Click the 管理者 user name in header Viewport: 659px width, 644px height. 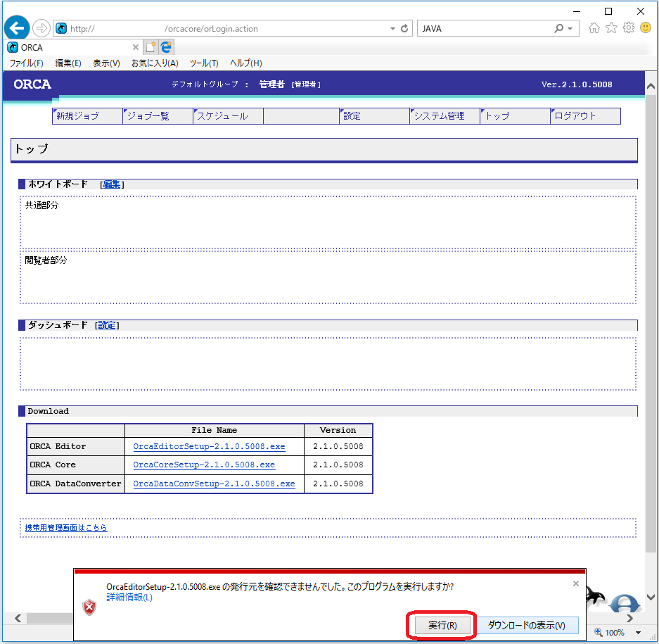[x=271, y=84]
